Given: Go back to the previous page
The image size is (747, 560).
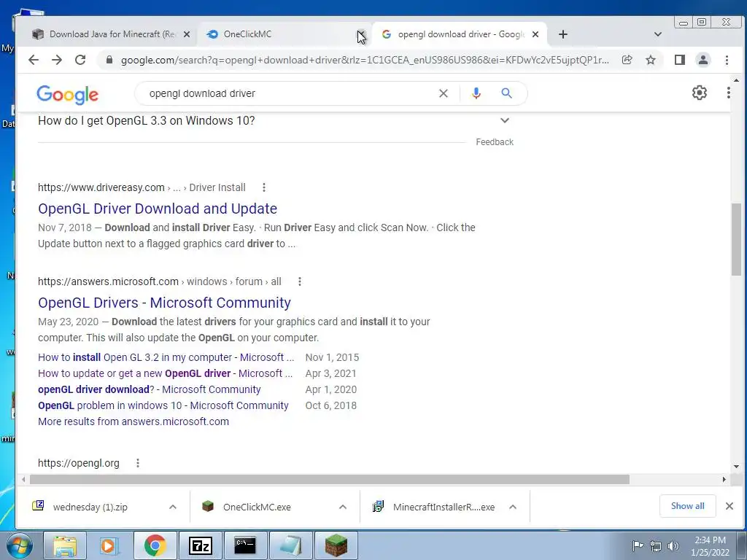Looking at the screenshot, I should pos(34,60).
